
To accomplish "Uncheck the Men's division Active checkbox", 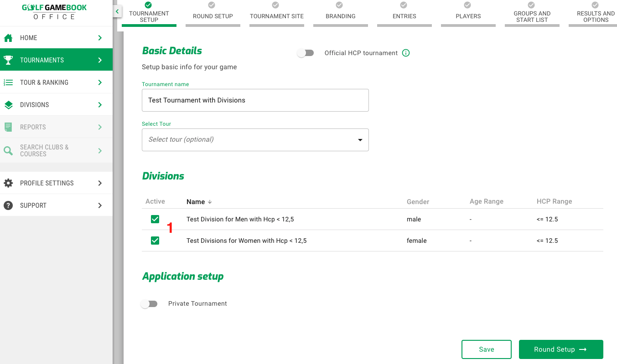I will click(155, 219).
